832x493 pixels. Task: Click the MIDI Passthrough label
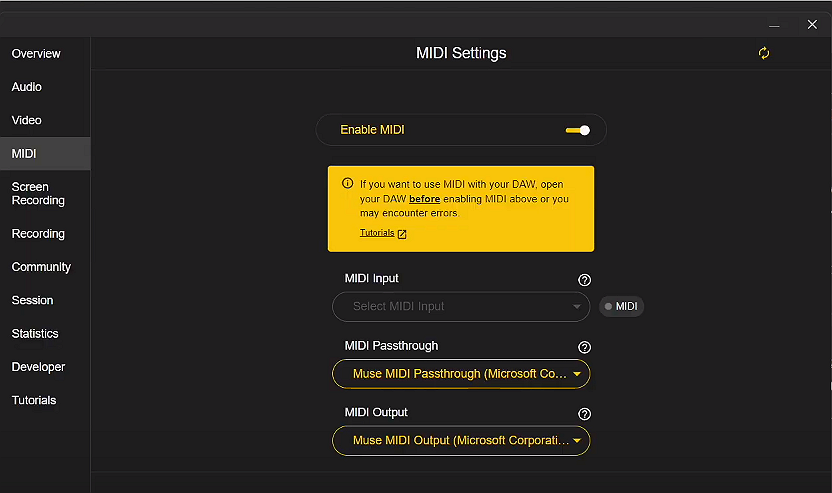[x=392, y=346]
